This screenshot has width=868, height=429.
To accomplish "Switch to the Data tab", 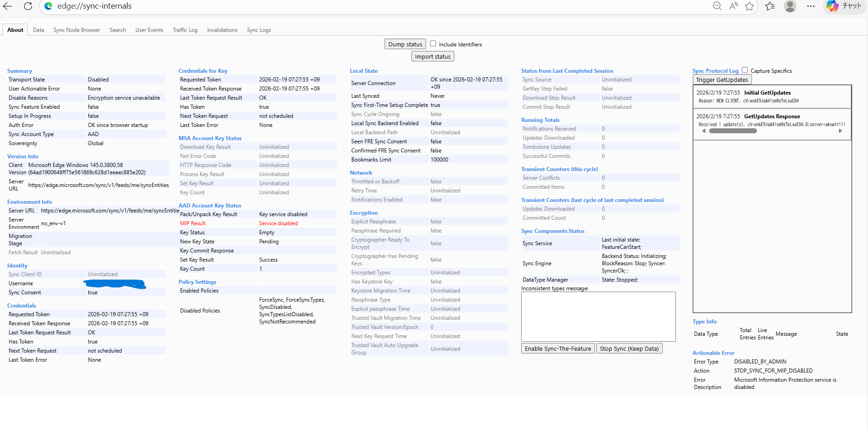I will pos(39,30).
